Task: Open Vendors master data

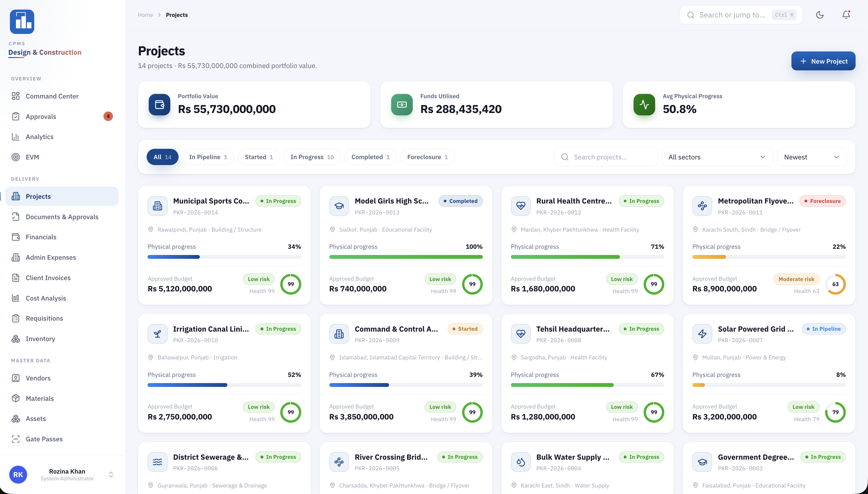Action: [62, 378]
